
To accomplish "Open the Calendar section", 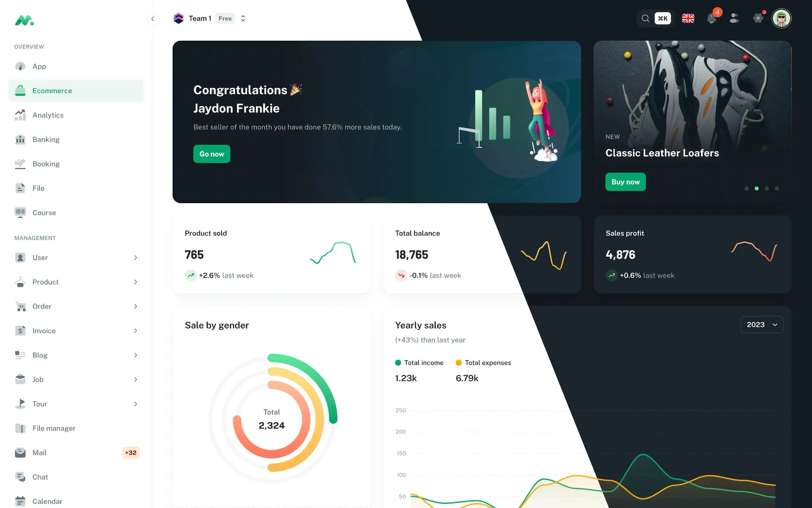I will [47, 501].
